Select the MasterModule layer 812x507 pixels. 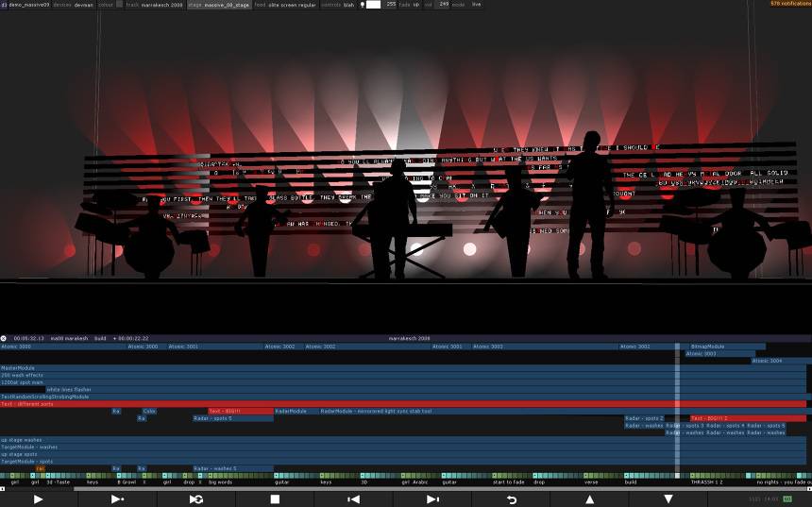click(403, 367)
